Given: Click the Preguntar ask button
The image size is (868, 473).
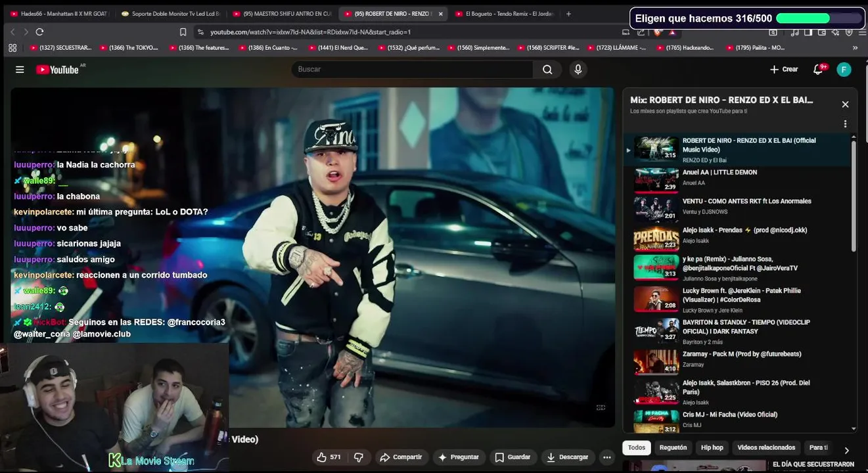Looking at the screenshot, I should pos(459,457).
